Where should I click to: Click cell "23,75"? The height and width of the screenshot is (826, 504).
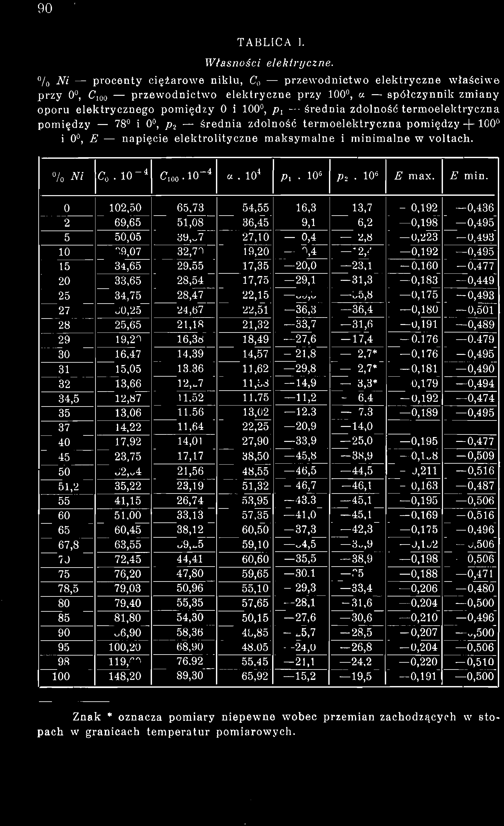(128, 456)
